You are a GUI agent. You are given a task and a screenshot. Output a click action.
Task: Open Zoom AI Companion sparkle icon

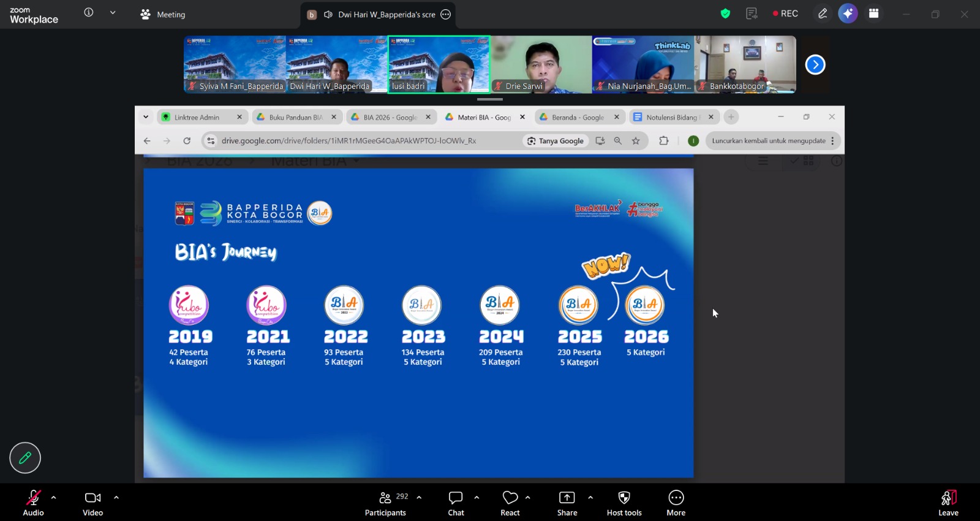point(848,13)
